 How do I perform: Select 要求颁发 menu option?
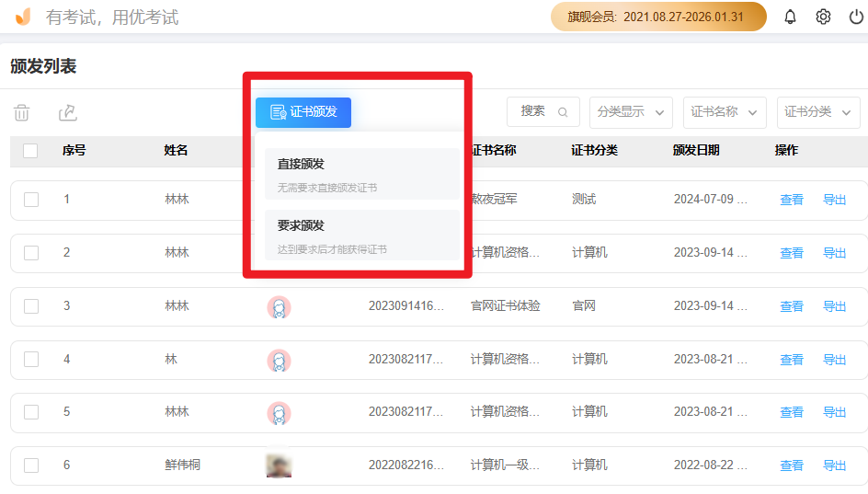[x=362, y=236]
